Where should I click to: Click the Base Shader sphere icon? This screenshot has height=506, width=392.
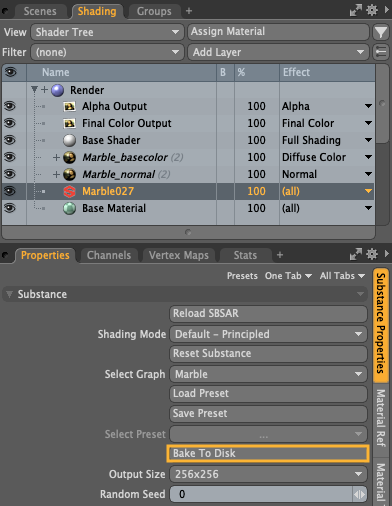point(69,140)
